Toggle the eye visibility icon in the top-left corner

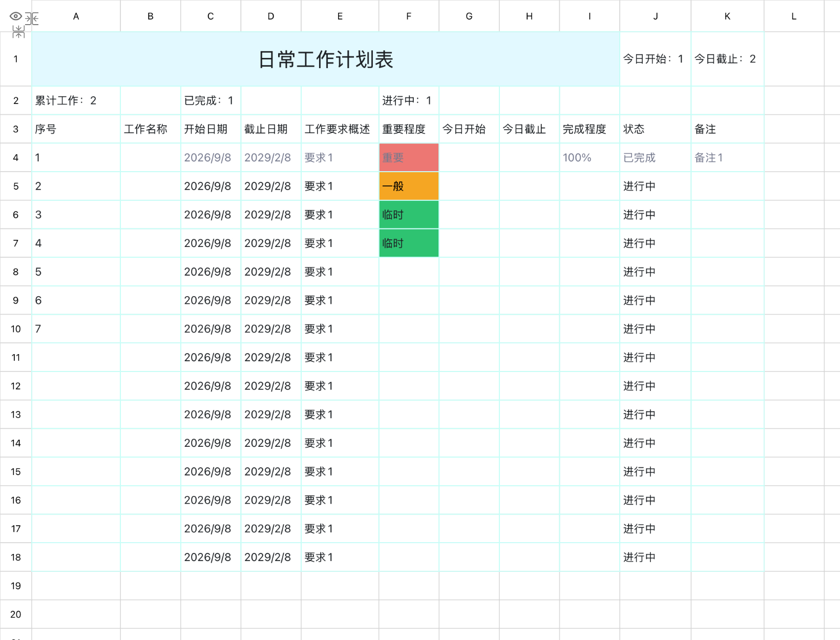pyautogui.click(x=15, y=16)
